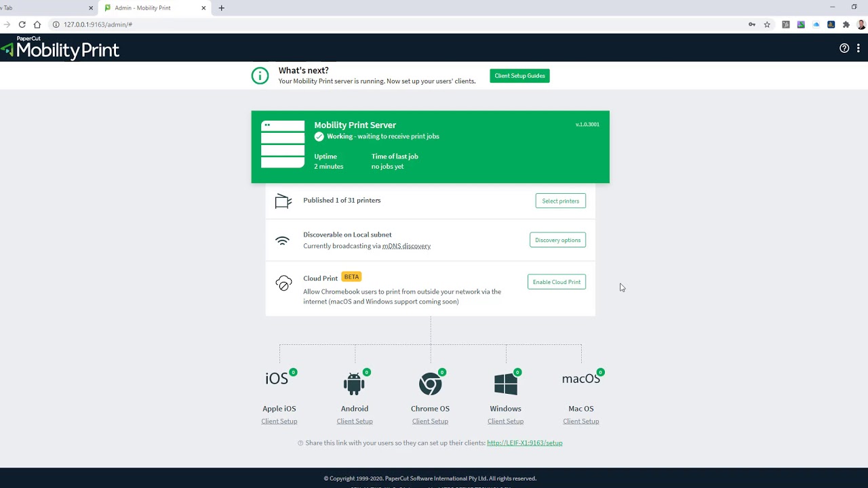The height and width of the screenshot is (488, 868).
Task: Minimize the Chrome window
Action: click(833, 7)
